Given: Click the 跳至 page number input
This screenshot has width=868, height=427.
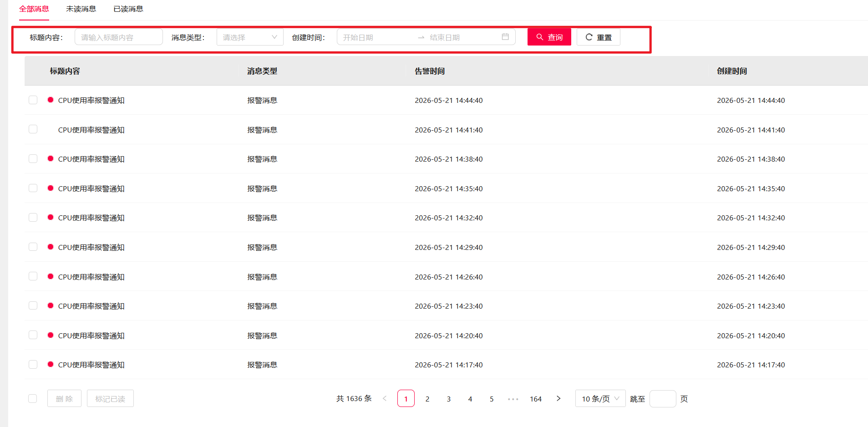Looking at the screenshot, I should point(663,398).
